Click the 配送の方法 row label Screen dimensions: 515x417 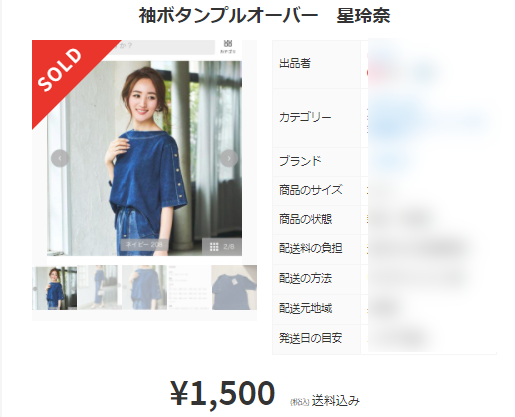pos(306,278)
